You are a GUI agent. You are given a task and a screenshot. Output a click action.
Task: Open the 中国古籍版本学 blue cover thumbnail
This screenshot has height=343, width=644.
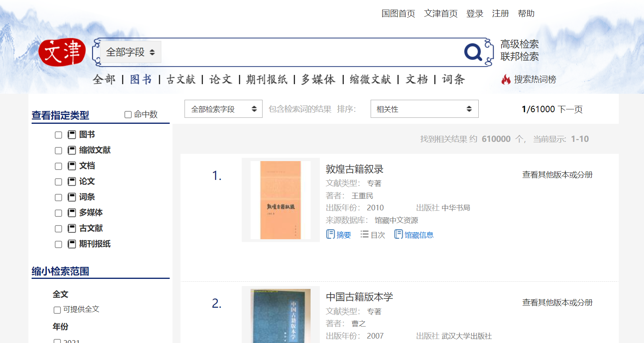281,316
